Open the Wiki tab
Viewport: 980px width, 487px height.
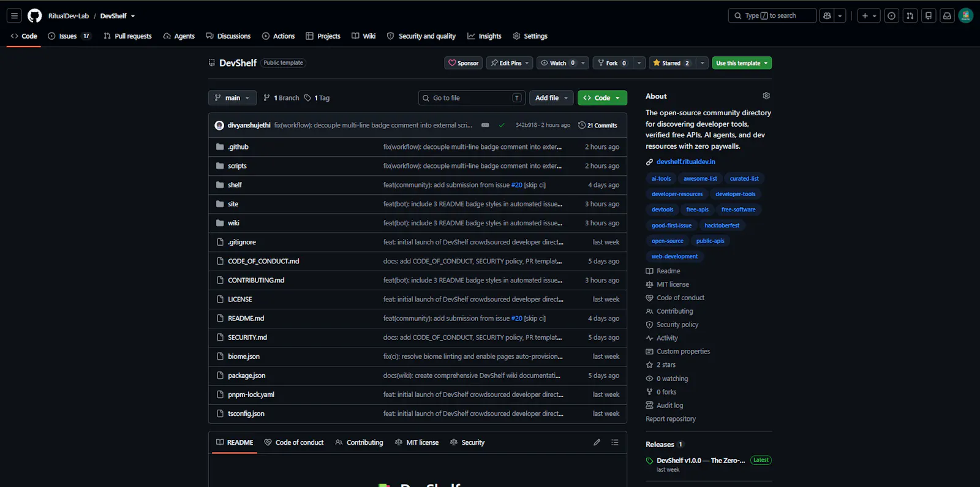click(x=363, y=36)
